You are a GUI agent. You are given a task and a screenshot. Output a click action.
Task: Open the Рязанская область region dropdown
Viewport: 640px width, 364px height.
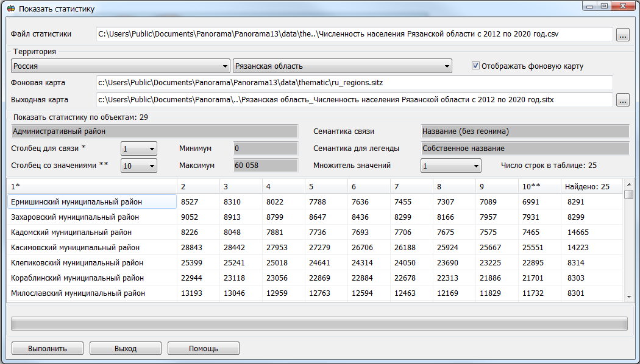[x=446, y=65]
